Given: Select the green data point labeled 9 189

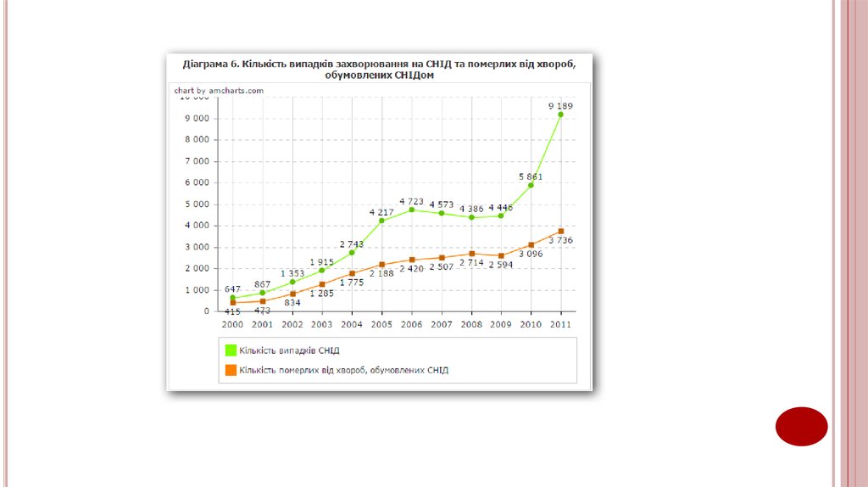Looking at the screenshot, I should [560, 115].
